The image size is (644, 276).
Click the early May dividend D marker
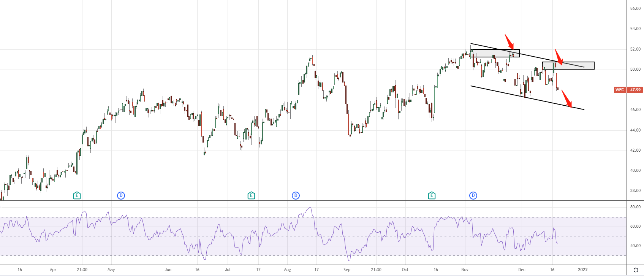(121, 195)
